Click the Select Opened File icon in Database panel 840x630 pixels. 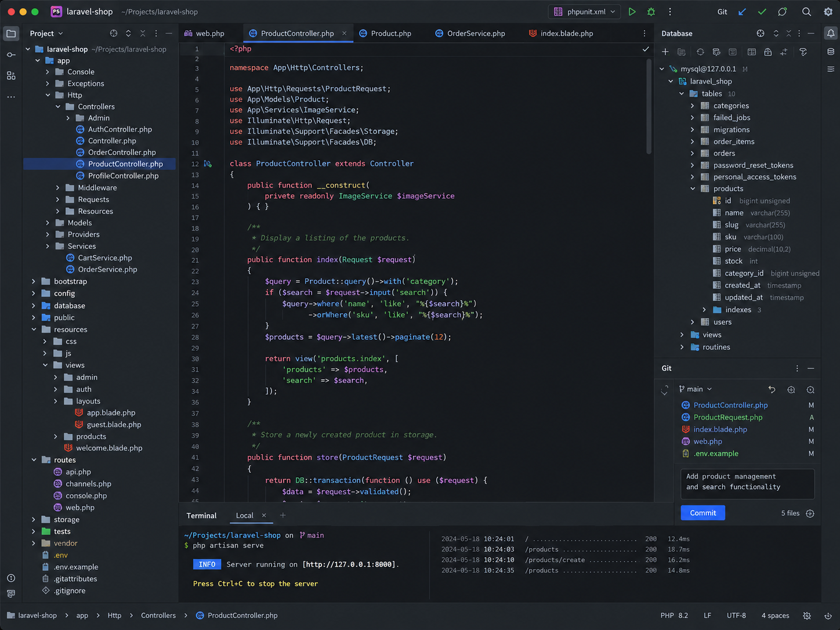pyautogui.click(x=761, y=34)
